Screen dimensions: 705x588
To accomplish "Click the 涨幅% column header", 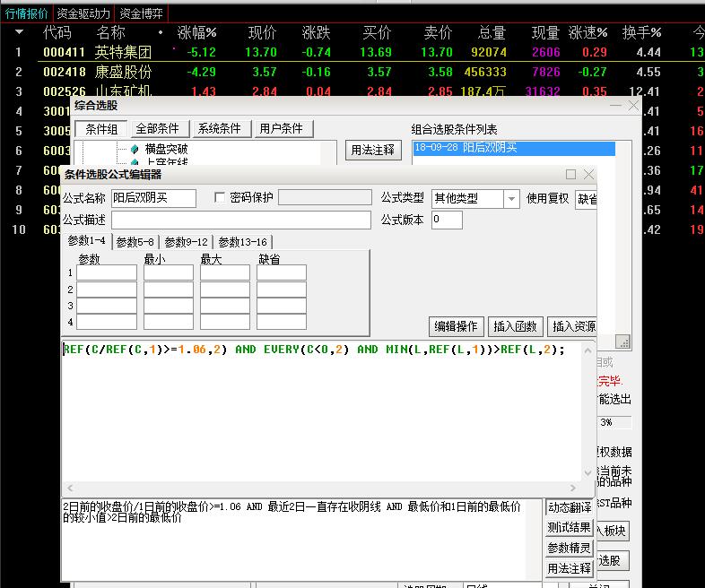I will point(197,32).
